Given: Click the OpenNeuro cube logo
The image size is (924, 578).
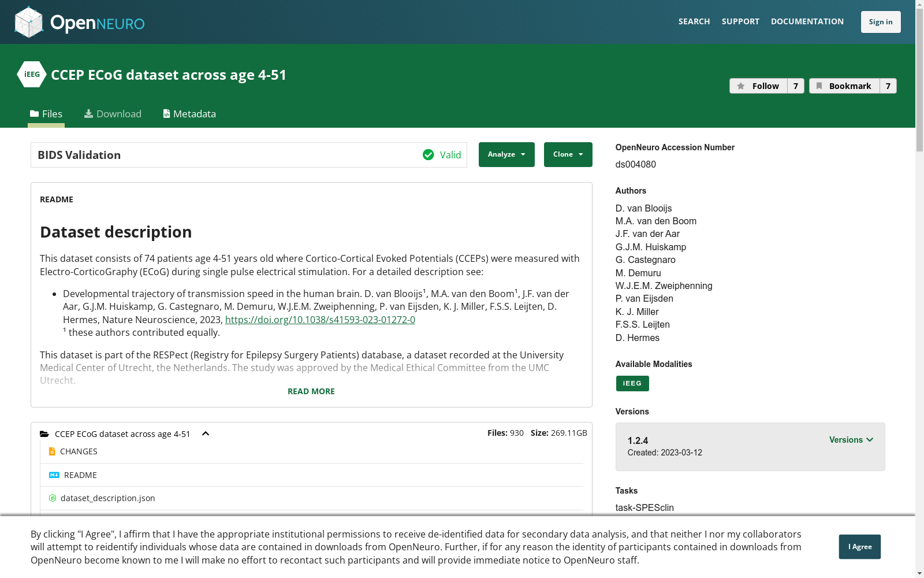Looking at the screenshot, I should (29, 22).
